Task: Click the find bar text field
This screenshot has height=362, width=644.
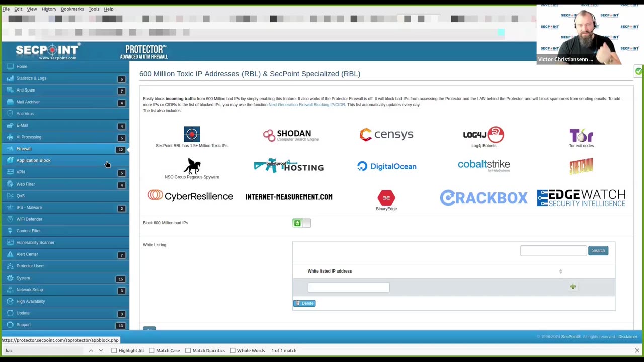Action: point(43,350)
